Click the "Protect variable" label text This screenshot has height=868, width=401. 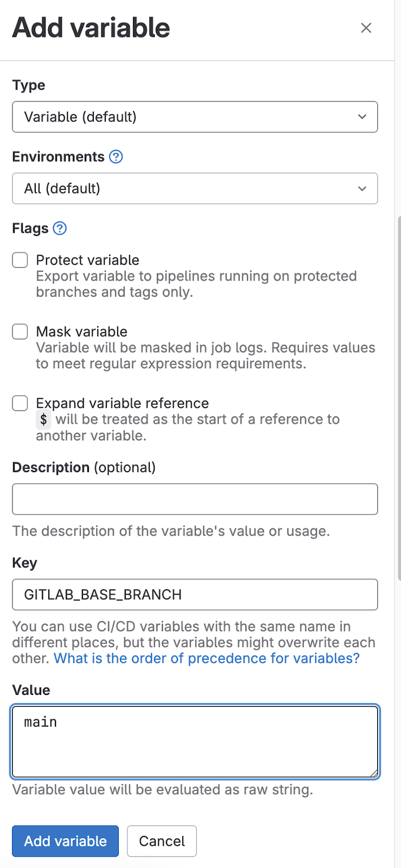87,260
